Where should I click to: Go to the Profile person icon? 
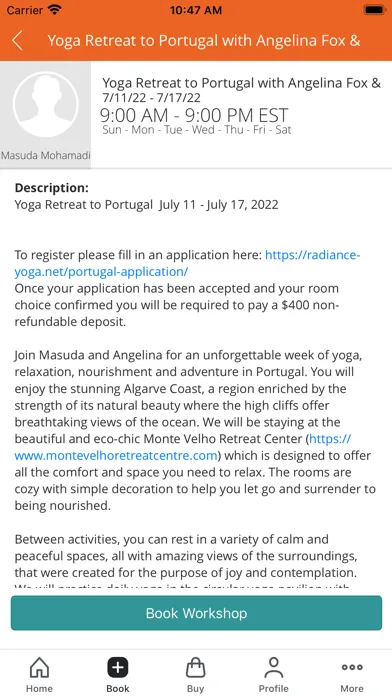pyautogui.click(x=273, y=668)
